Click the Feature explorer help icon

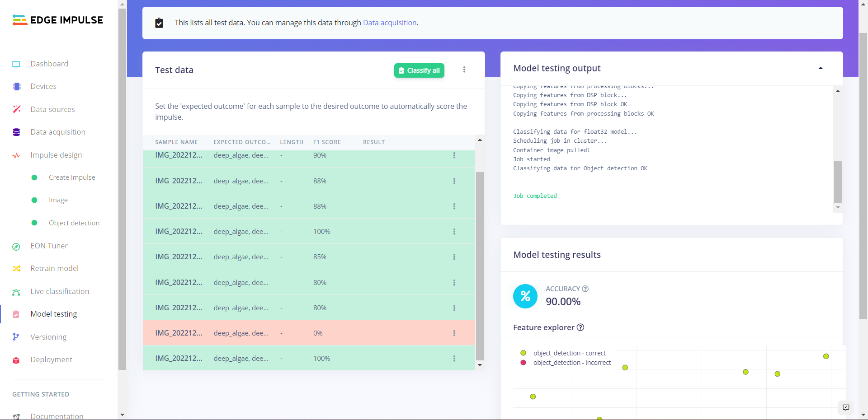[580, 327]
